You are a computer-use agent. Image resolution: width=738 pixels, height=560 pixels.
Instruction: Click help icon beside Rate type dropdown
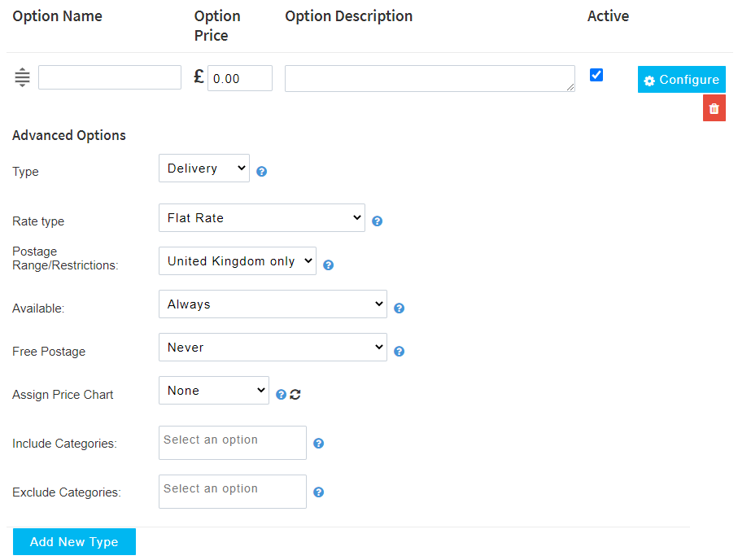pyautogui.click(x=378, y=221)
